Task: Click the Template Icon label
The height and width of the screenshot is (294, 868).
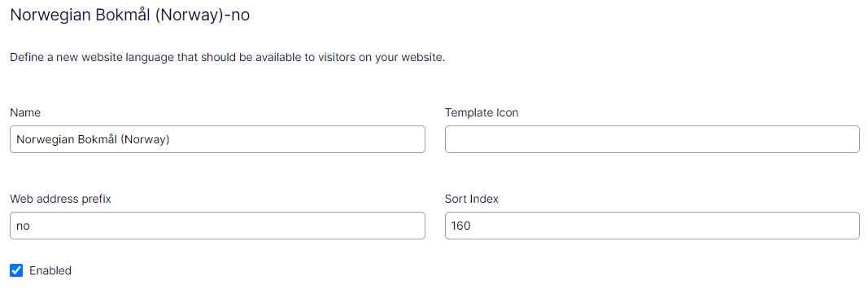Action: 482,112
